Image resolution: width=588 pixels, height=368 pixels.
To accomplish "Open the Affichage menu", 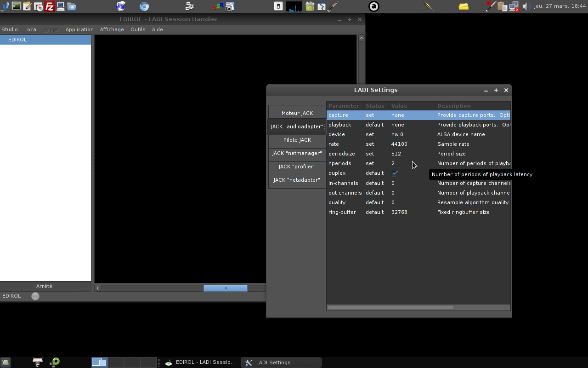I will click(x=112, y=29).
